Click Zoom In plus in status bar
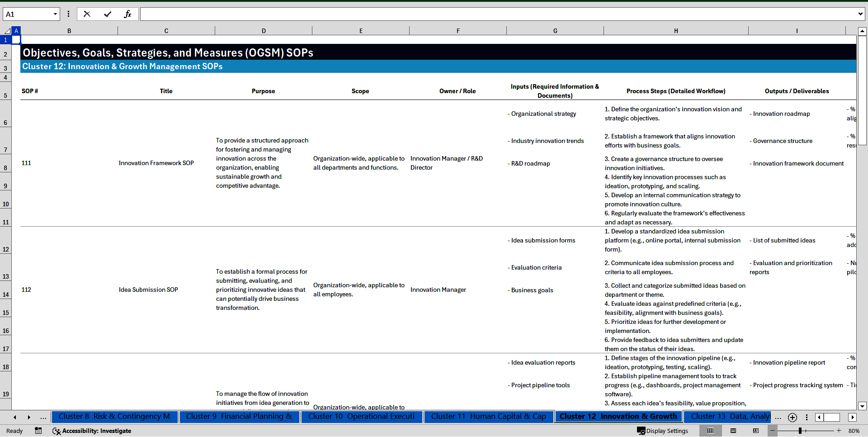This screenshot has width=868, height=437. pyautogui.click(x=839, y=431)
